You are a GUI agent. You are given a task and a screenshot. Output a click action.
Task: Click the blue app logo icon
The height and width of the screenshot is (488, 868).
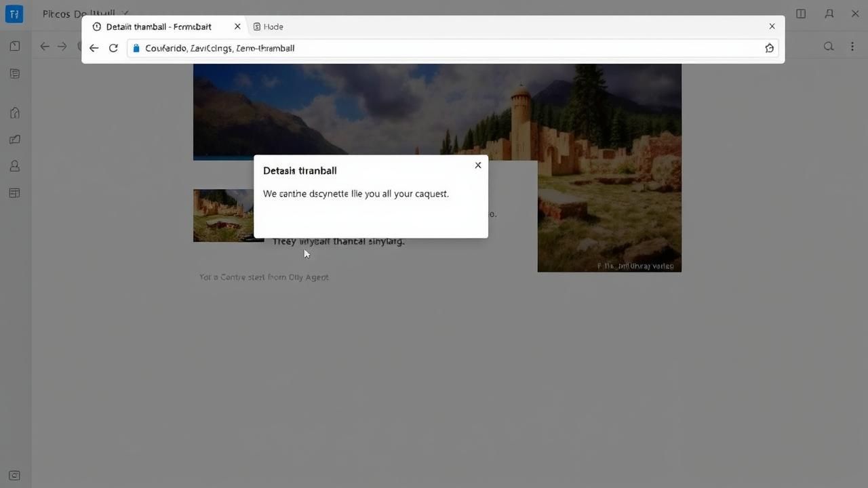coord(14,14)
